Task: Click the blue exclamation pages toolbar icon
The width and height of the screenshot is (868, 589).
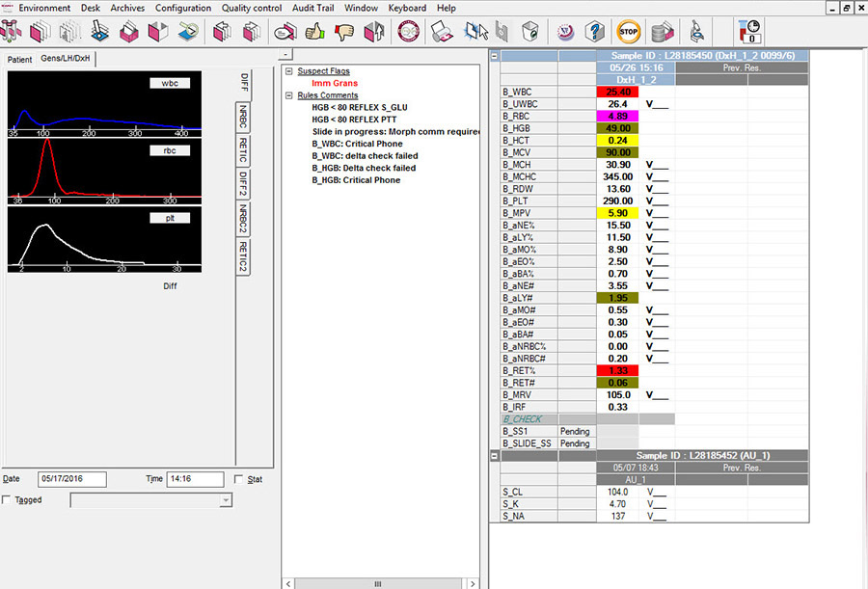Action: pos(99,32)
